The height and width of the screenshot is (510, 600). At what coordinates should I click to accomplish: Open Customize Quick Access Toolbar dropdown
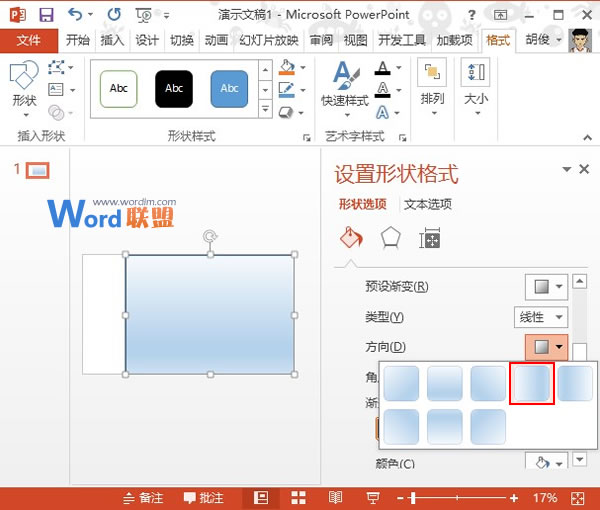tap(166, 16)
